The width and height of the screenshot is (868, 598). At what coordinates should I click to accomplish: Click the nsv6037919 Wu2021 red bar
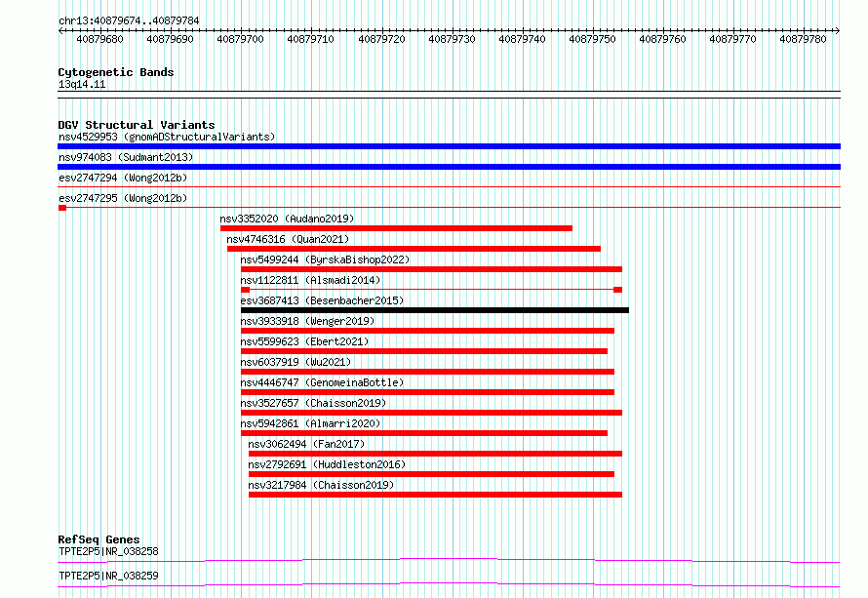(x=428, y=372)
